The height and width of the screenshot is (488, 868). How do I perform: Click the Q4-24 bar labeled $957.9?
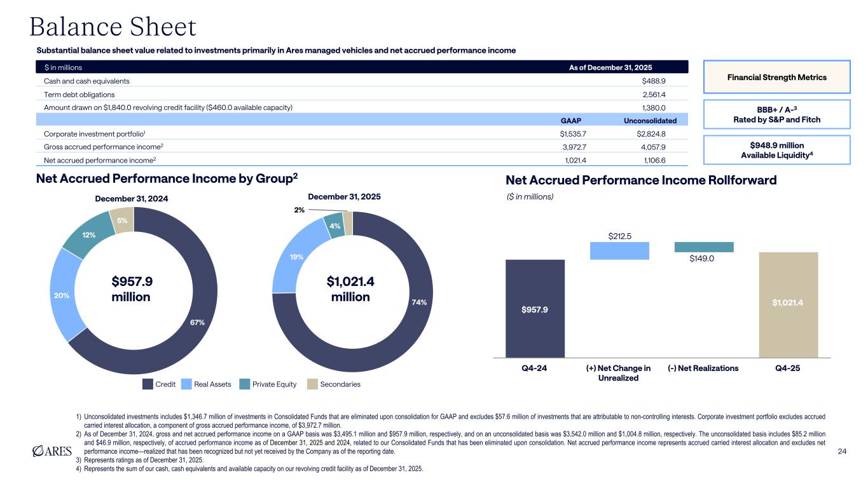point(535,309)
